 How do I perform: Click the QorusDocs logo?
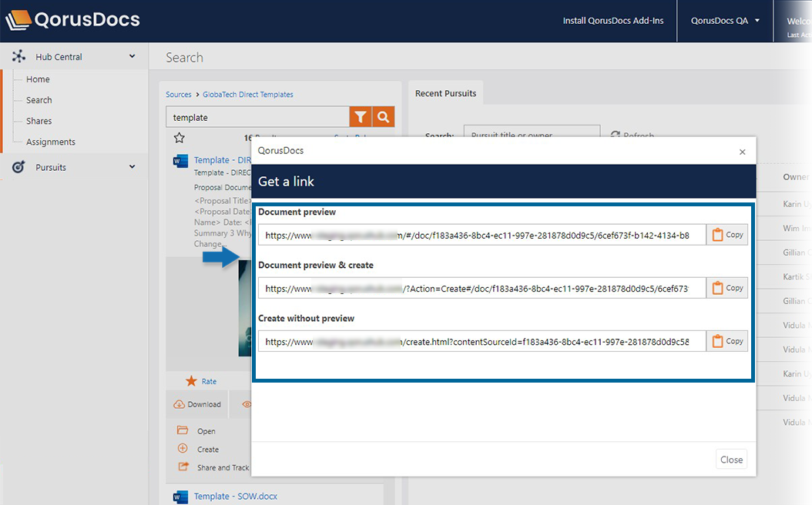click(72, 20)
